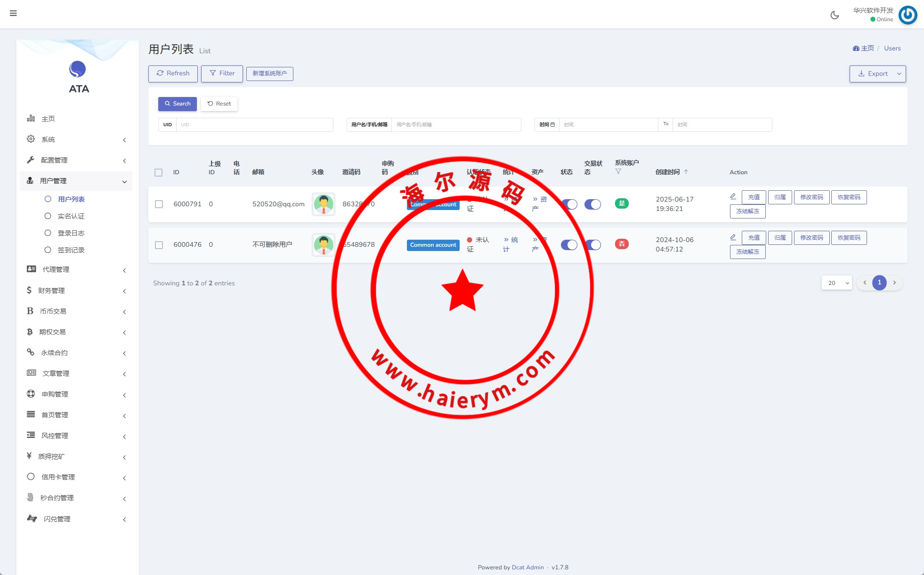This screenshot has height=575, width=924.
Task: Toggle trading status switch for user 6000791
Action: click(592, 204)
